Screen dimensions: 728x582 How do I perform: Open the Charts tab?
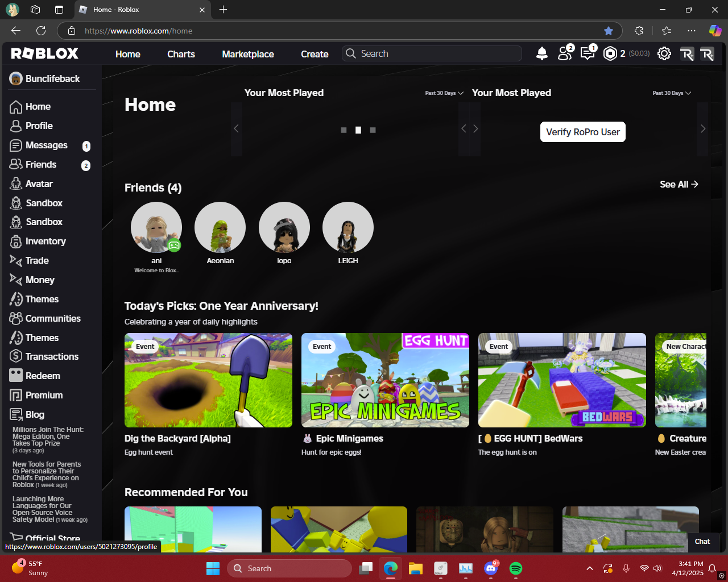pos(181,54)
